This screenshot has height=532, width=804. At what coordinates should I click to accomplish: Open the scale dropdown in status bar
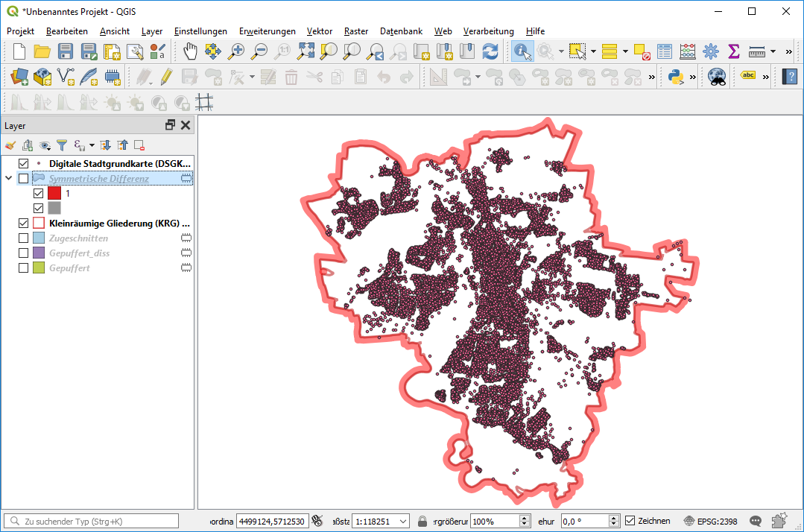tap(404, 521)
